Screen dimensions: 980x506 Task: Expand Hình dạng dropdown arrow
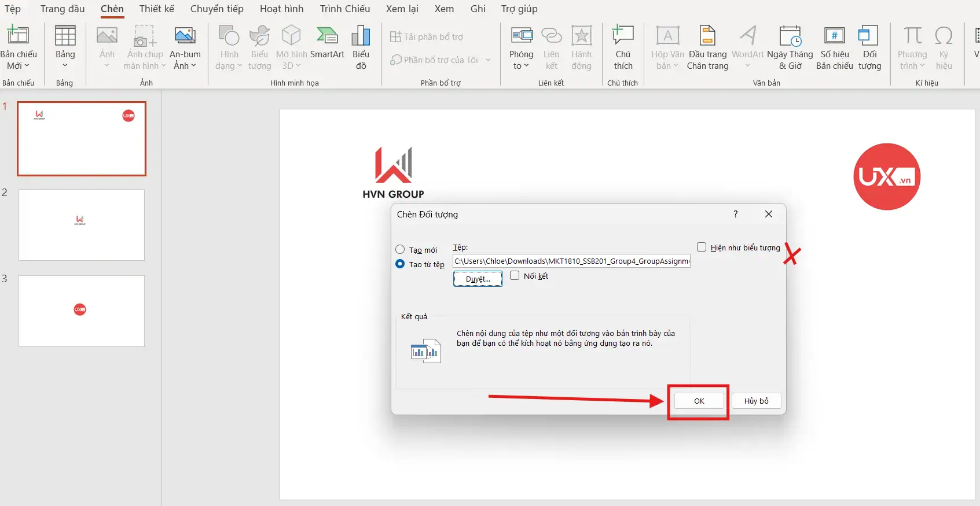(240, 65)
